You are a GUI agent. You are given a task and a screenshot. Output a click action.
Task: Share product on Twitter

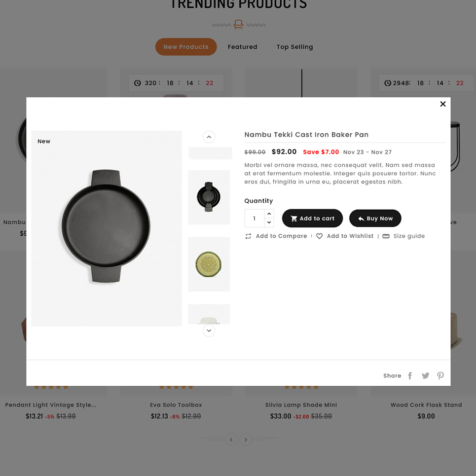point(425,376)
